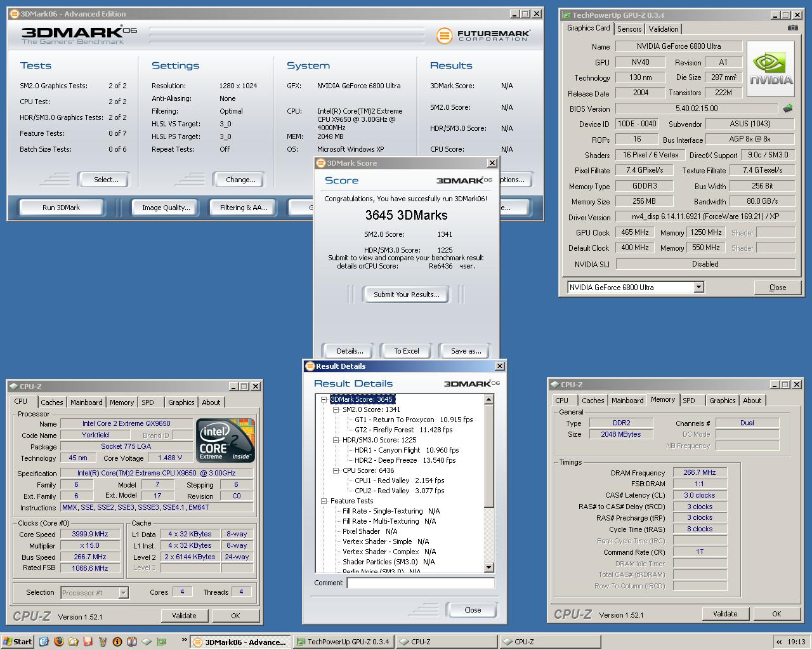
Task: Switch to TechPowerUp GPU-Z taskbar button
Action: [343, 642]
